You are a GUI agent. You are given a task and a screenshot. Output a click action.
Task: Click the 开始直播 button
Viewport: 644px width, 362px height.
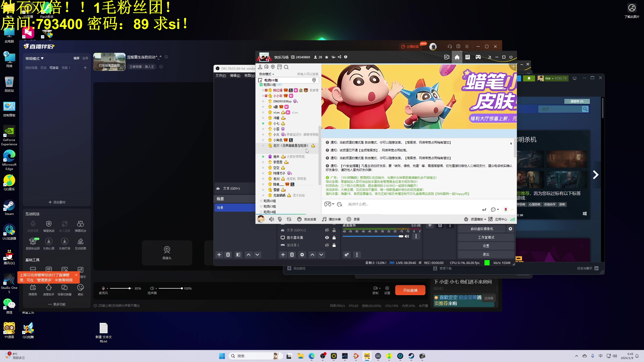point(410,290)
